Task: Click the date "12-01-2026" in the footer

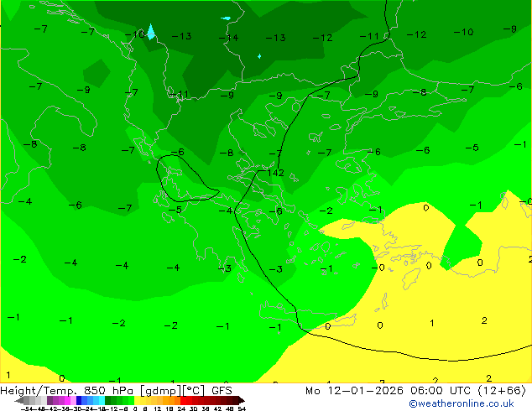Action: [x=366, y=391]
